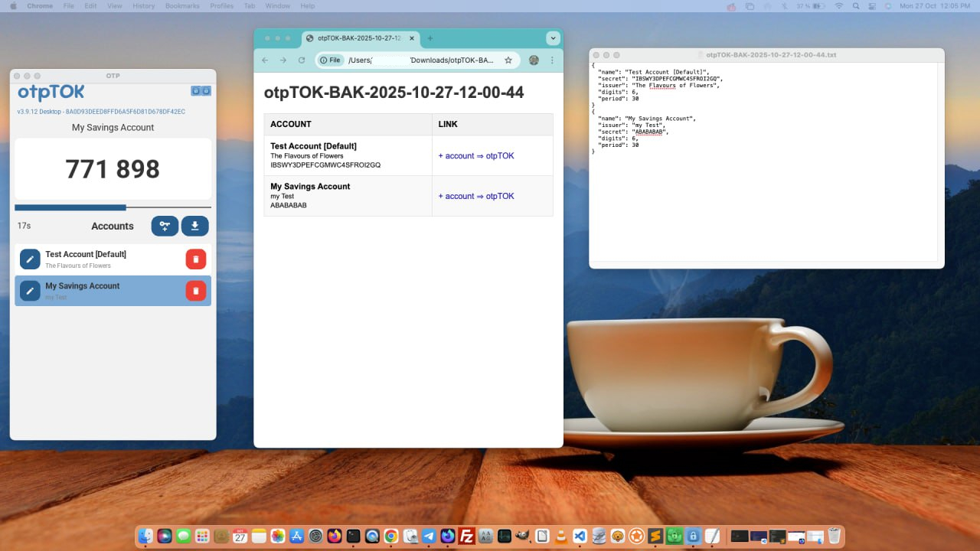Open the tab search chevron in Chrome
Screen dimensions: 980x551
[553, 37]
